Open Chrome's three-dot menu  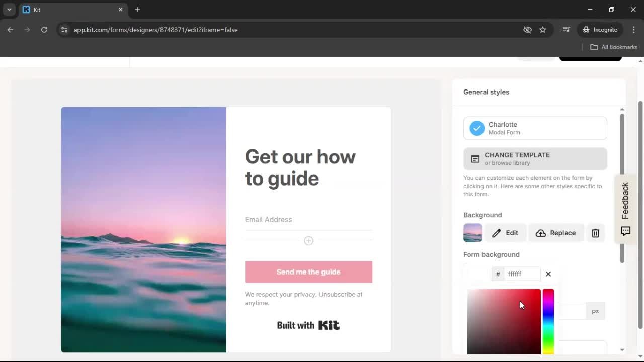(x=634, y=30)
